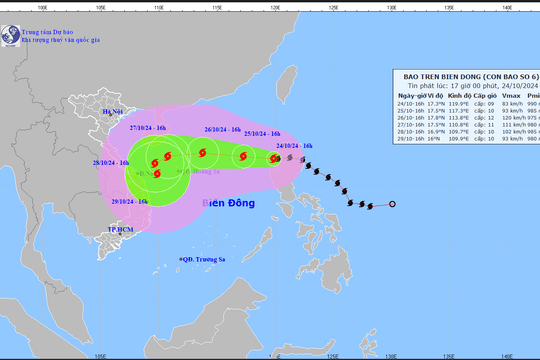Click the '29/10-16h' table row date
The height and width of the screenshot is (360, 540).
click(411, 138)
